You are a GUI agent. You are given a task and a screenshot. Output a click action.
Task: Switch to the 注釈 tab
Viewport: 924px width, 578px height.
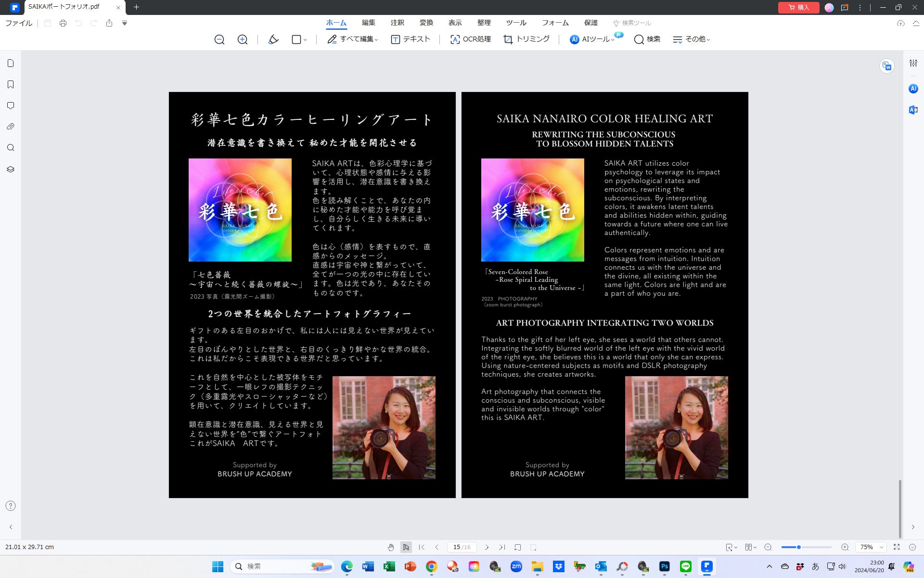pyautogui.click(x=397, y=23)
